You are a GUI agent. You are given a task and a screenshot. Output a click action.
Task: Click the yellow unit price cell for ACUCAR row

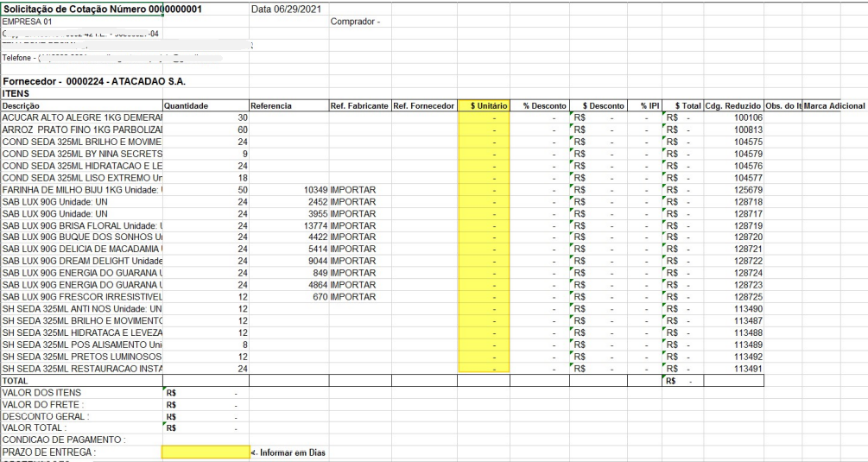pos(484,117)
